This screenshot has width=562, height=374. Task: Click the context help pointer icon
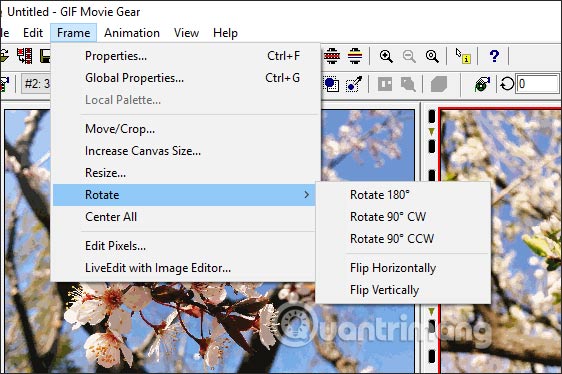[x=463, y=56]
